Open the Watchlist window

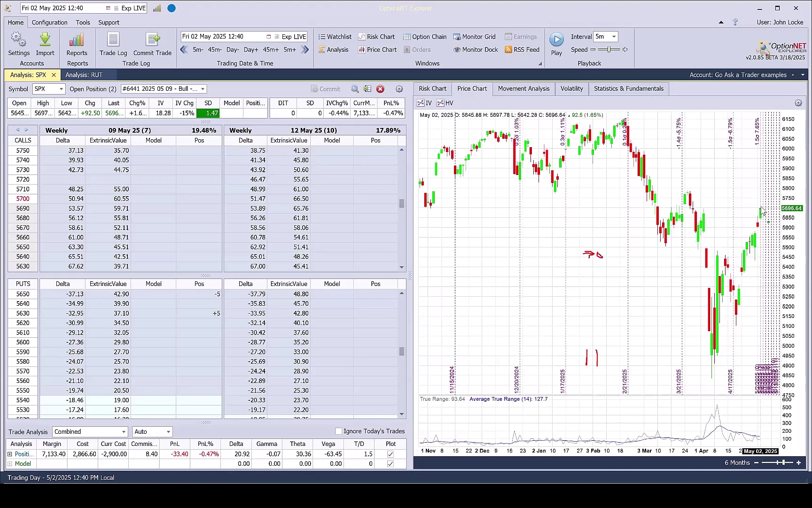click(335, 37)
